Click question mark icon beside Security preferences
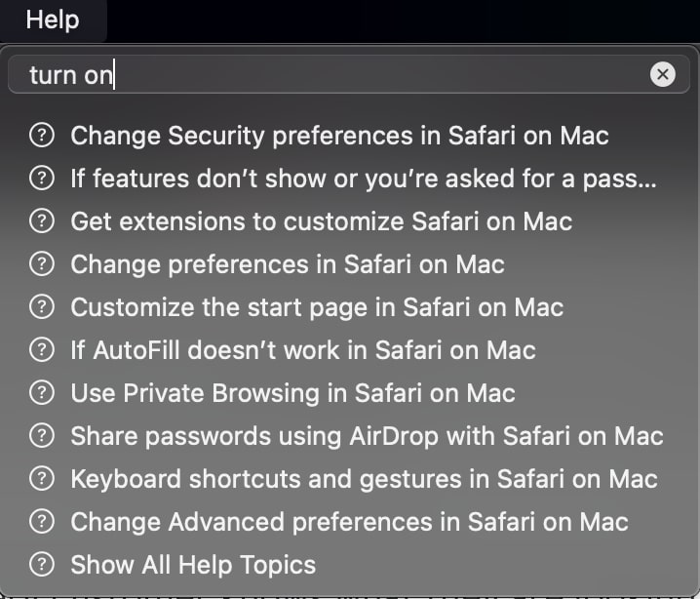 tap(41, 136)
